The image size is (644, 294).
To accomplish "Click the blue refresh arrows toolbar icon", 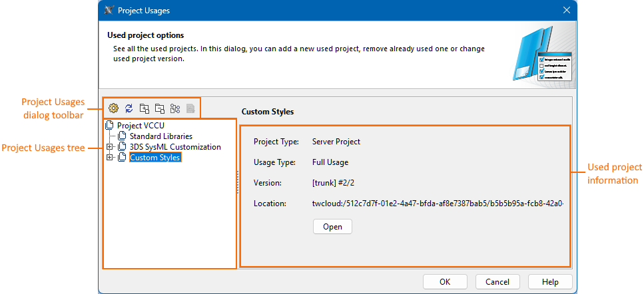I will [x=129, y=108].
